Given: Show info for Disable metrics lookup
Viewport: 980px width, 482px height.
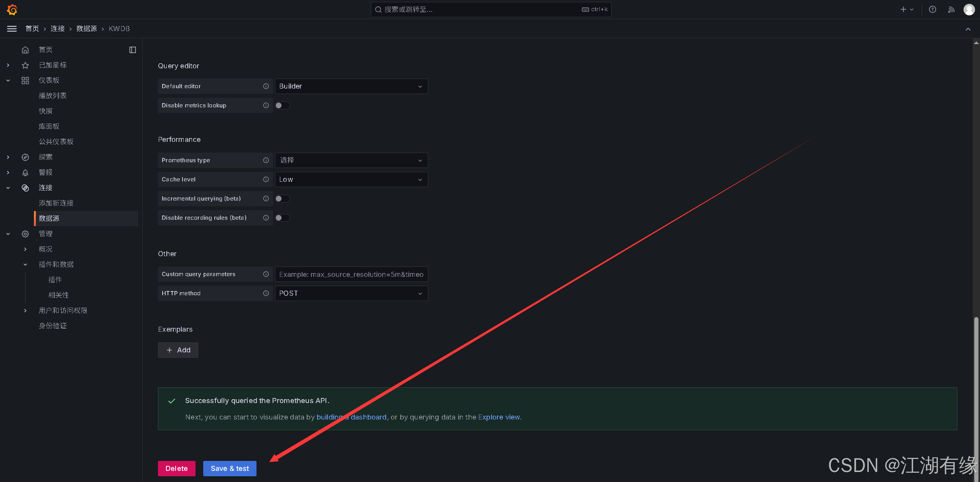Looking at the screenshot, I should 266,105.
